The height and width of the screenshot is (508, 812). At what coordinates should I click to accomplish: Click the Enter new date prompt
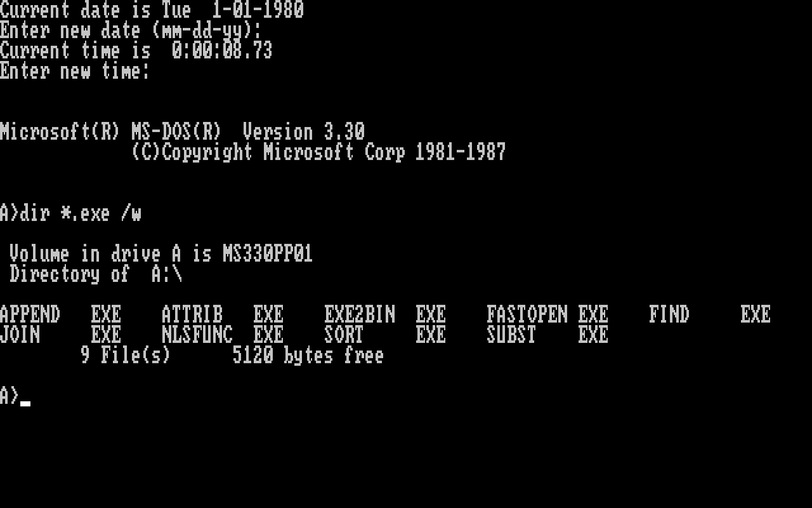(132, 30)
